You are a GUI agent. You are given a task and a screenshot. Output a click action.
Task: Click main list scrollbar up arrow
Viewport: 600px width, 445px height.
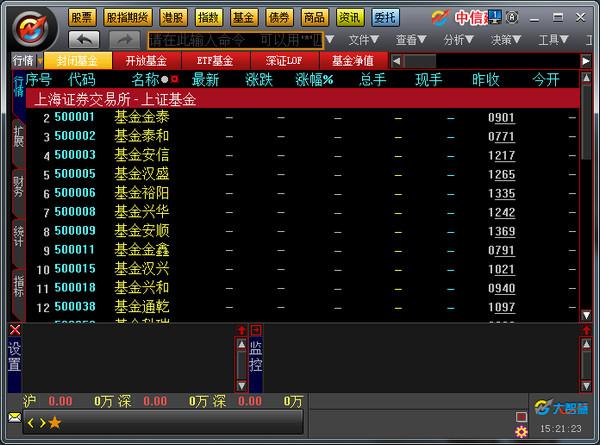[x=586, y=78]
